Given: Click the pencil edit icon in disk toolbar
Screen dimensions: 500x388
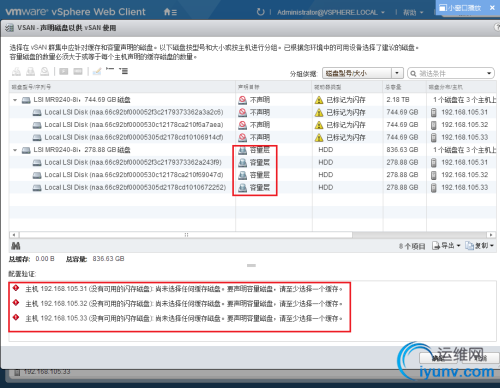Looking at the screenshot, I should pos(97,71).
